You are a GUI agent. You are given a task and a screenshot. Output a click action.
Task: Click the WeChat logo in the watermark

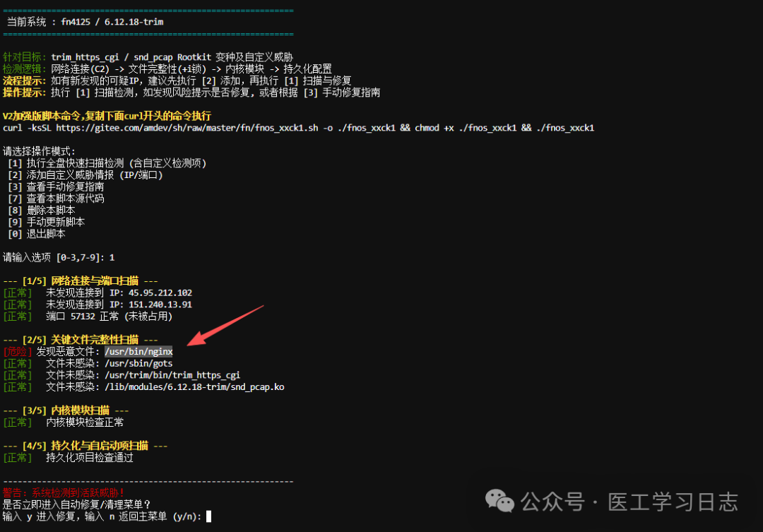point(499,502)
